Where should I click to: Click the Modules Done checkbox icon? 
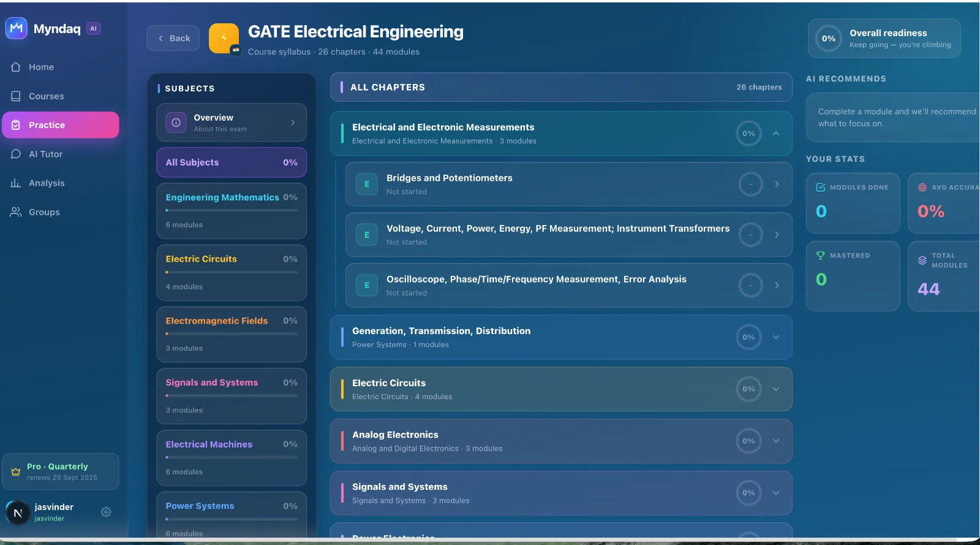click(x=821, y=188)
